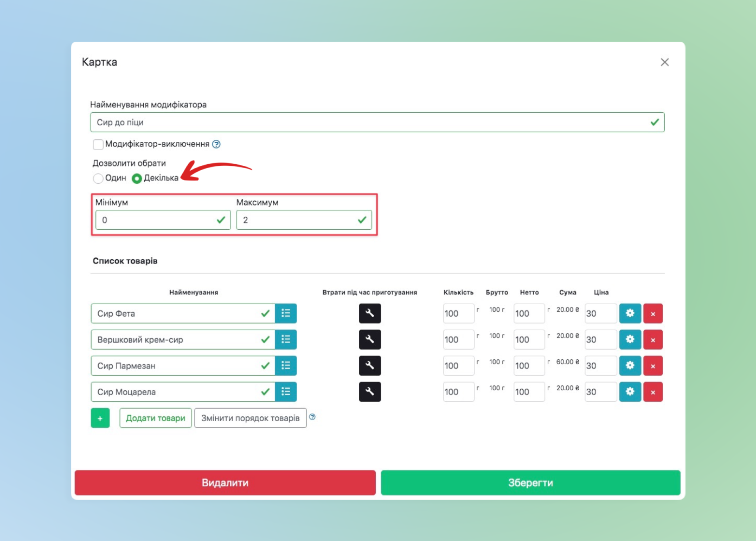Open list selector for Вершковий крем-сир
756x541 pixels.
click(286, 339)
